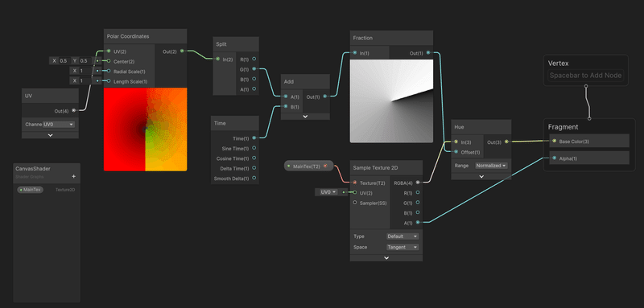Click the plus icon in CanvasShader blackboard
The height and width of the screenshot is (308, 644).
tap(73, 176)
